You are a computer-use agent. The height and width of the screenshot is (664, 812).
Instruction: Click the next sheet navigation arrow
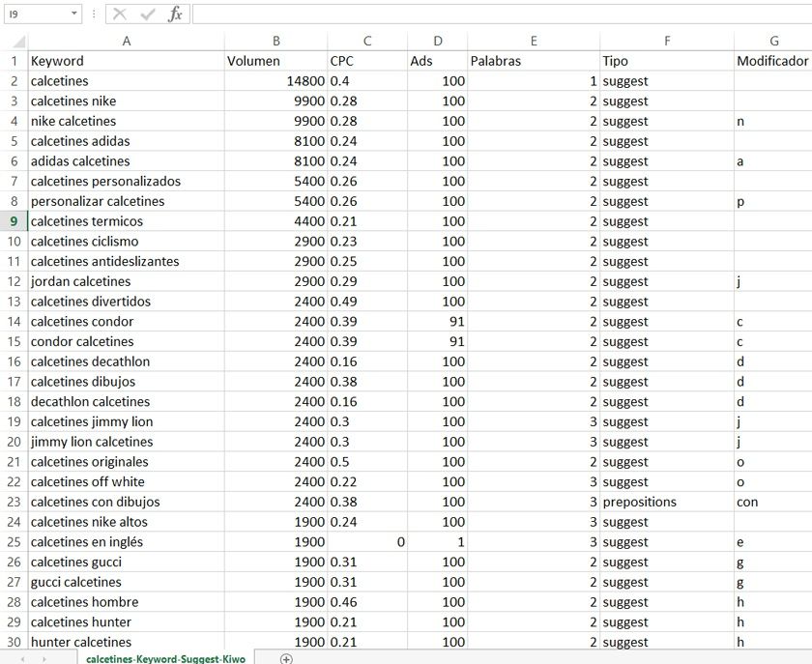tap(44, 659)
